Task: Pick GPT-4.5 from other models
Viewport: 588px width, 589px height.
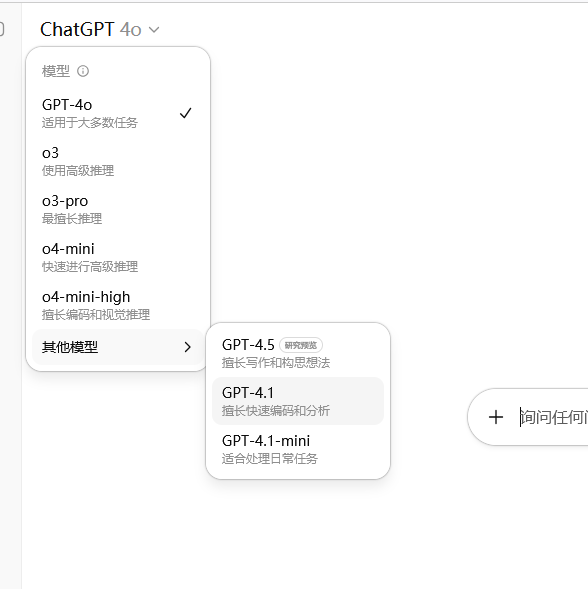Action: tap(298, 353)
